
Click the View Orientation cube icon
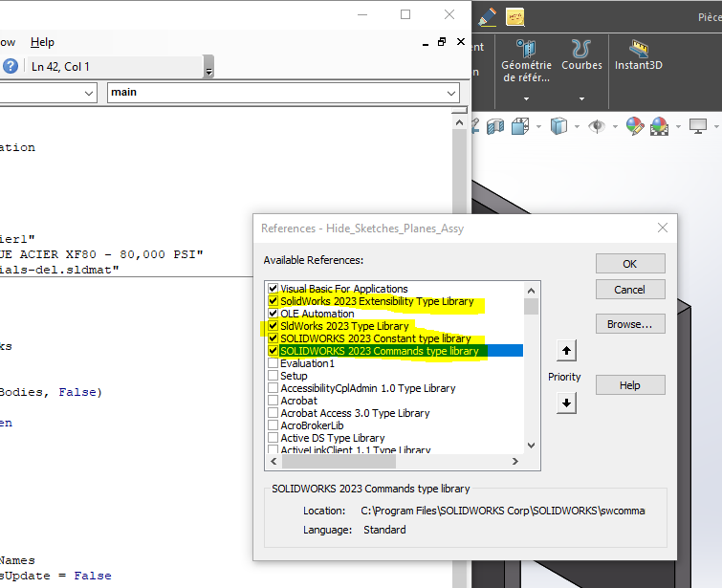click(x=520, y=126)
